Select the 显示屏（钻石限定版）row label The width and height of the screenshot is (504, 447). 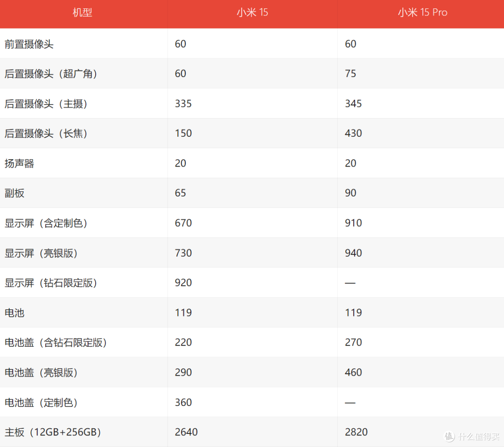51,283
